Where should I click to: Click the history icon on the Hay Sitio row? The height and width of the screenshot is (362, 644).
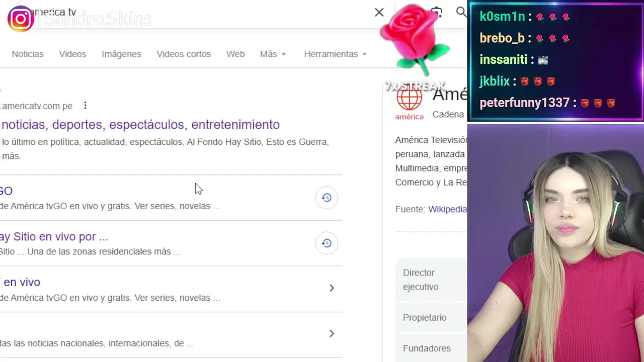[x=327, y=243]
